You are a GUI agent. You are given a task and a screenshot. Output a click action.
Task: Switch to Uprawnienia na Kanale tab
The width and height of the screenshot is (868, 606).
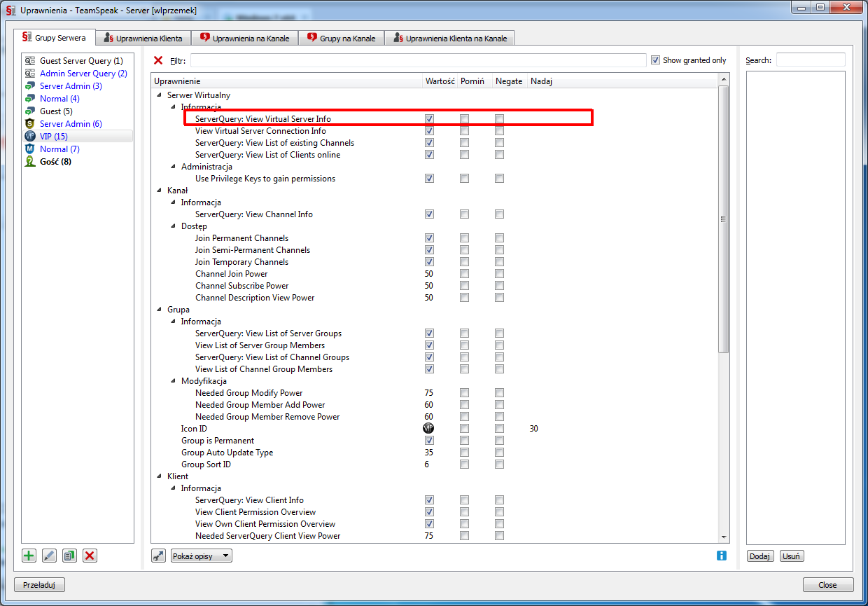245,38
